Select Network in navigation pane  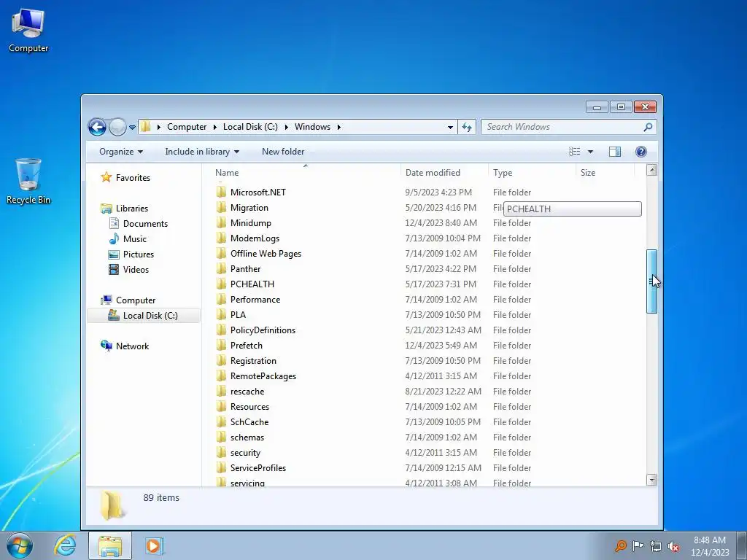tap(132, 346)
